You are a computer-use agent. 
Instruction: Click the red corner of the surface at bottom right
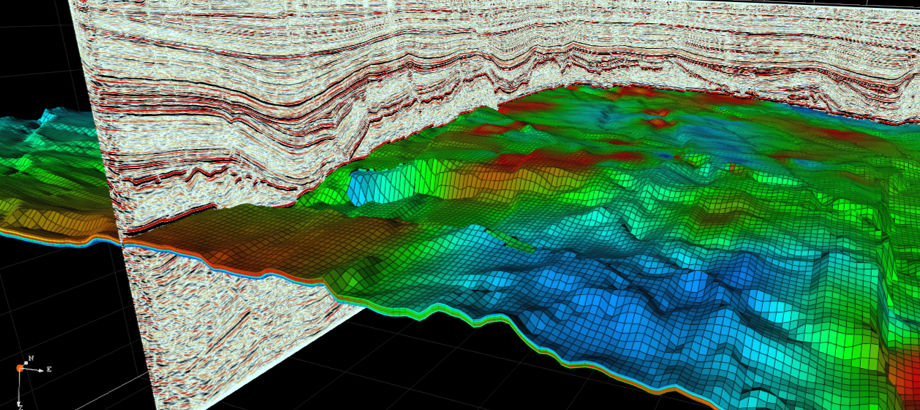click(x=905, y=380)
